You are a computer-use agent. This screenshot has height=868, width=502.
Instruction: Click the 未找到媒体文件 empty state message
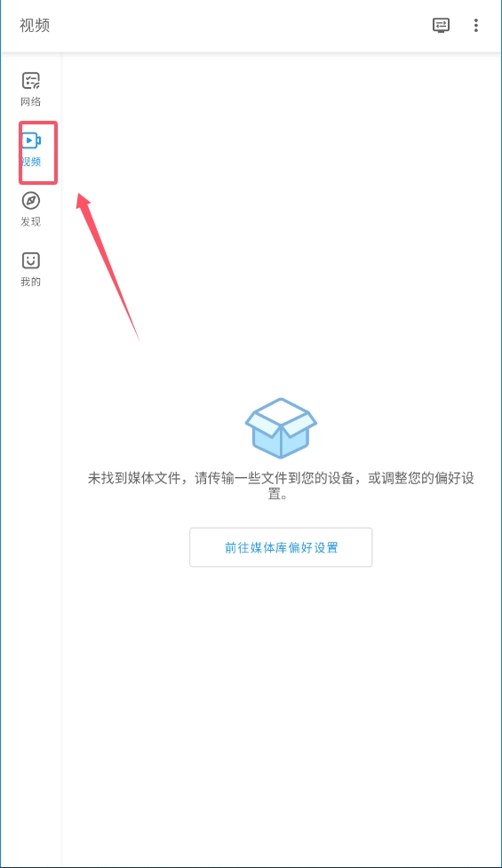pyautogui.click(x=281, y=486)
